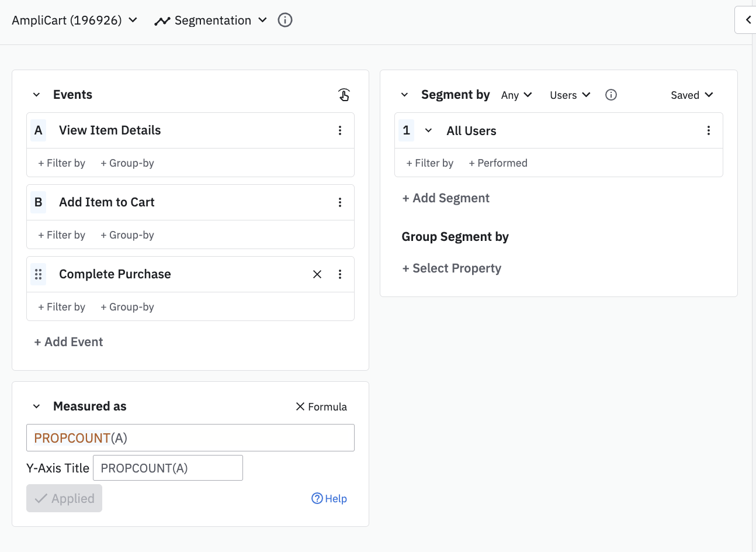Add a Group-by to View Item Details
Viewport: 756px width, 552px height.
coord(127,163)
